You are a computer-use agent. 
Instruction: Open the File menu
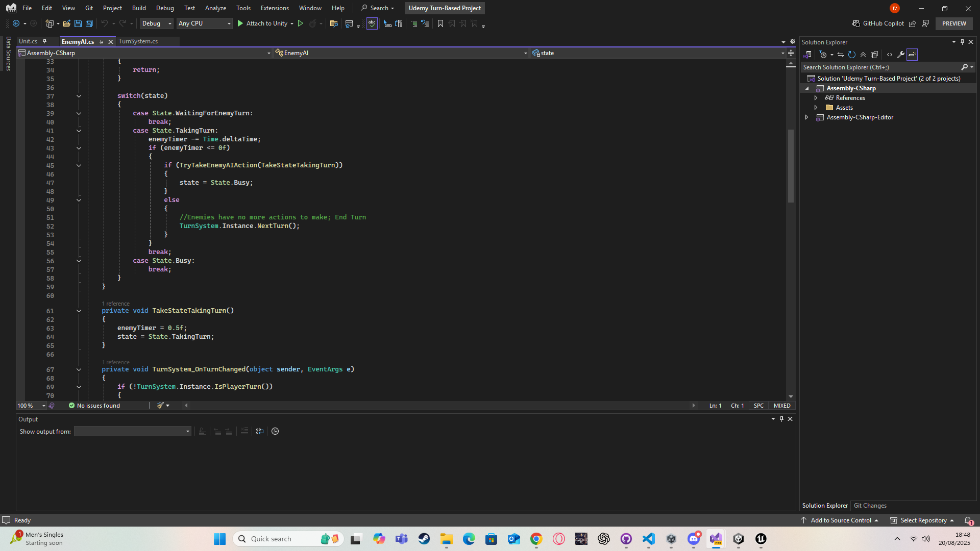point(27,8)
